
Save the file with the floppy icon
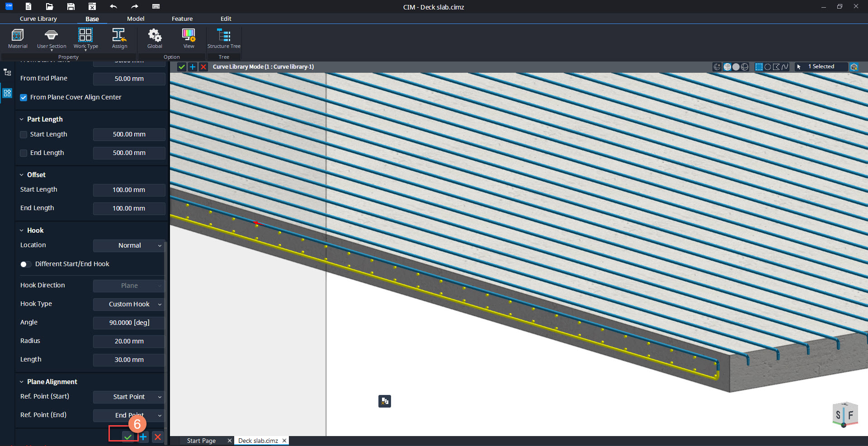tap(71, 6)
